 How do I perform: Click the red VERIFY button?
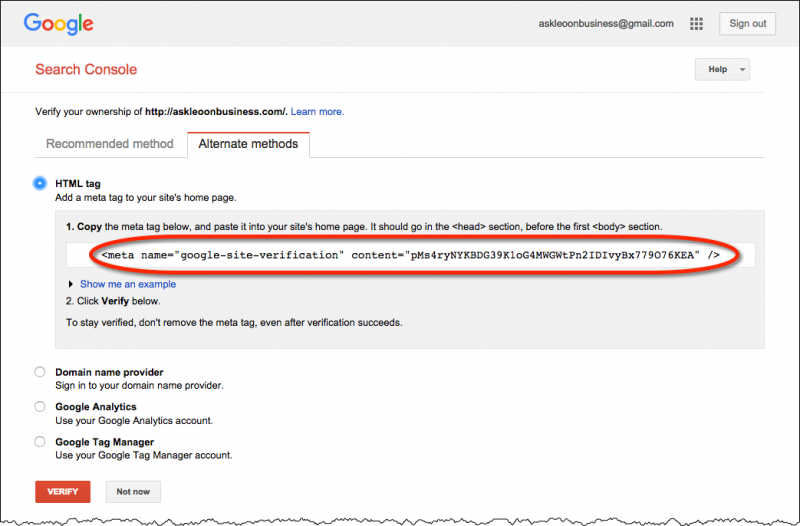coord(63,492)
